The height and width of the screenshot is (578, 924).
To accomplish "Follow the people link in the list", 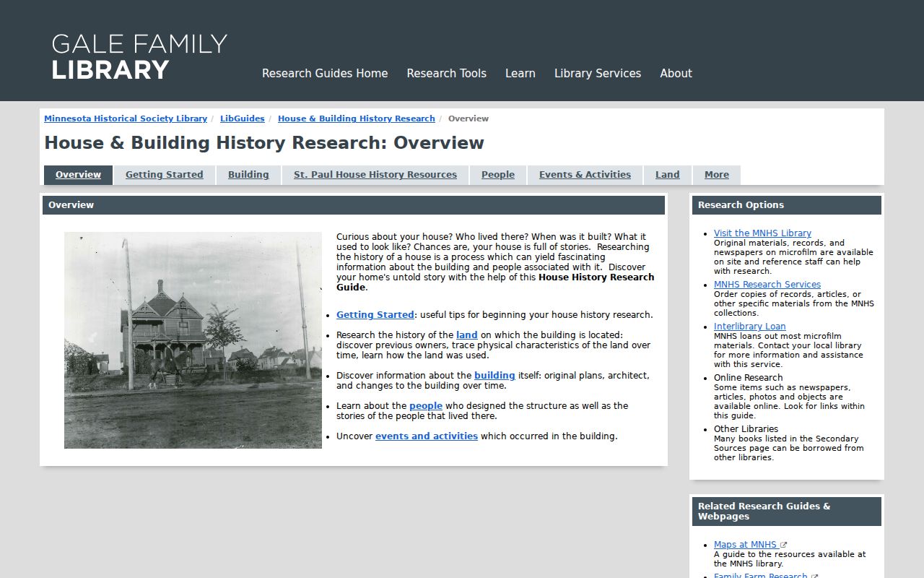I will 426,406.
